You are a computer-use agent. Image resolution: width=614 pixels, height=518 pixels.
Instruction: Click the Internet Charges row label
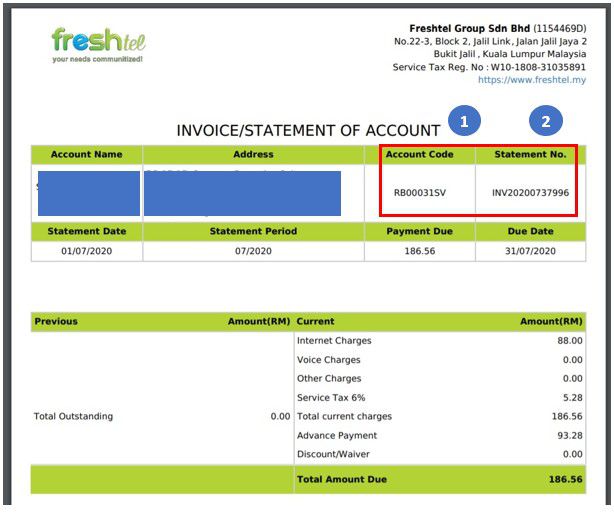click(x=334, y=341)
